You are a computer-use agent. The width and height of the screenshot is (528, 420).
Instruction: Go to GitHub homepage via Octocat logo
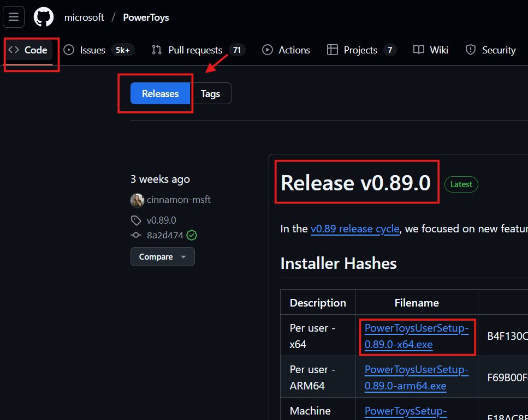pos(44,17)
